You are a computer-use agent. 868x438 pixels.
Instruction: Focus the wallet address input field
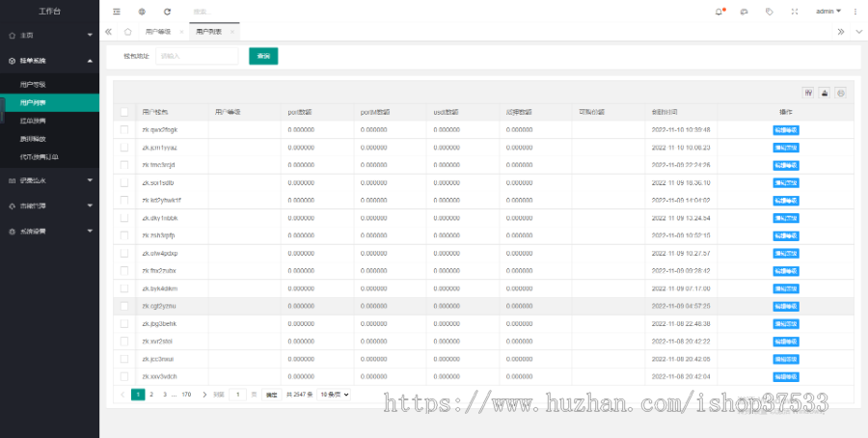pos(197,56)
